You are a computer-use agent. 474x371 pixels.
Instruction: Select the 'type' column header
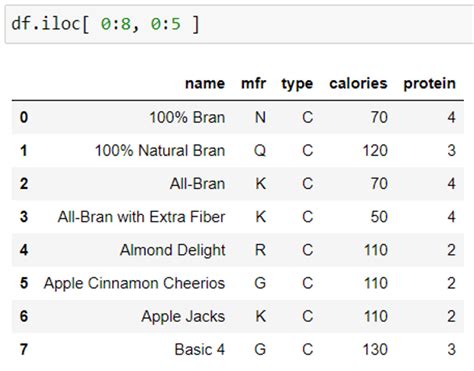tap(297, 84)
